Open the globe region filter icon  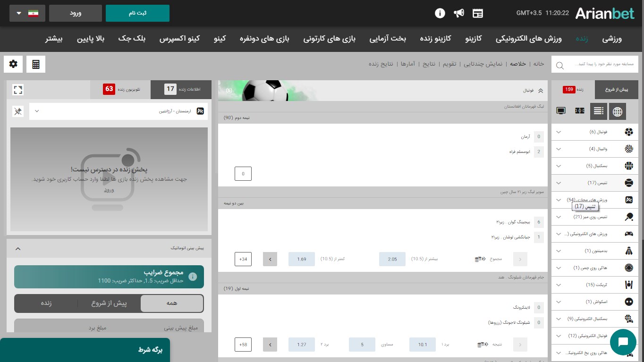[x=618, y=110]
